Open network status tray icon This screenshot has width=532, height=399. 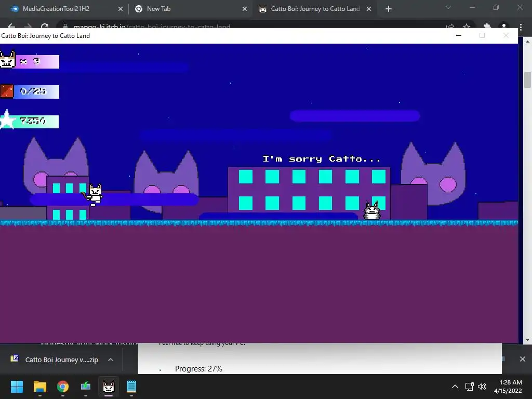(x=470, y=387)
